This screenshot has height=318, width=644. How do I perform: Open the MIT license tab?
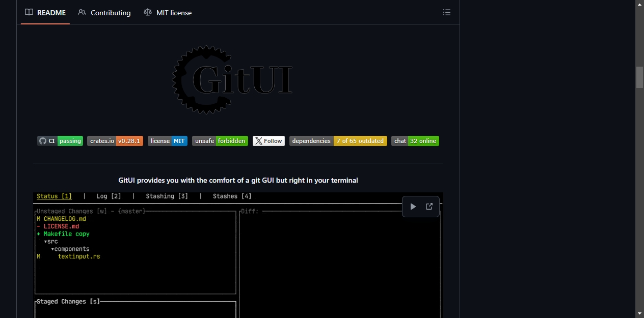168,13
